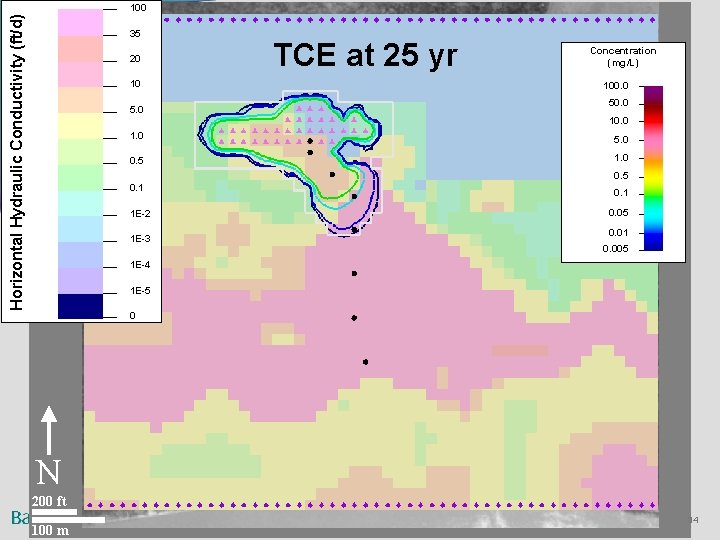Pick the lavender swatch between 1E-4 and 1E-5
720x540 pixels.
tap(80, 281)
